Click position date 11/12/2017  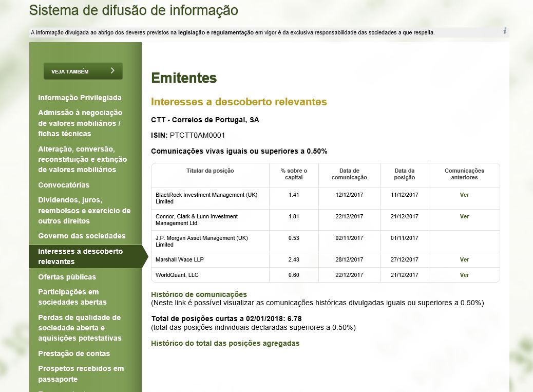[405, 195]
